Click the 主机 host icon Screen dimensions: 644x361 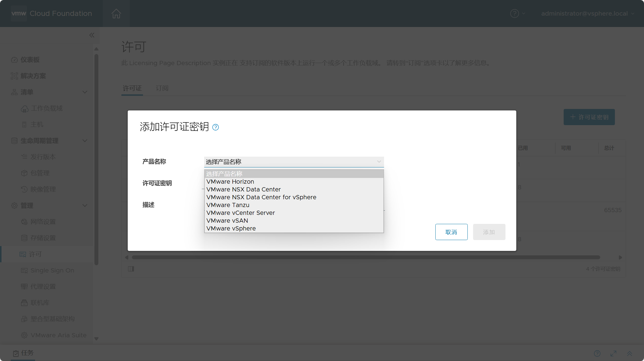(x=24, y=125)
